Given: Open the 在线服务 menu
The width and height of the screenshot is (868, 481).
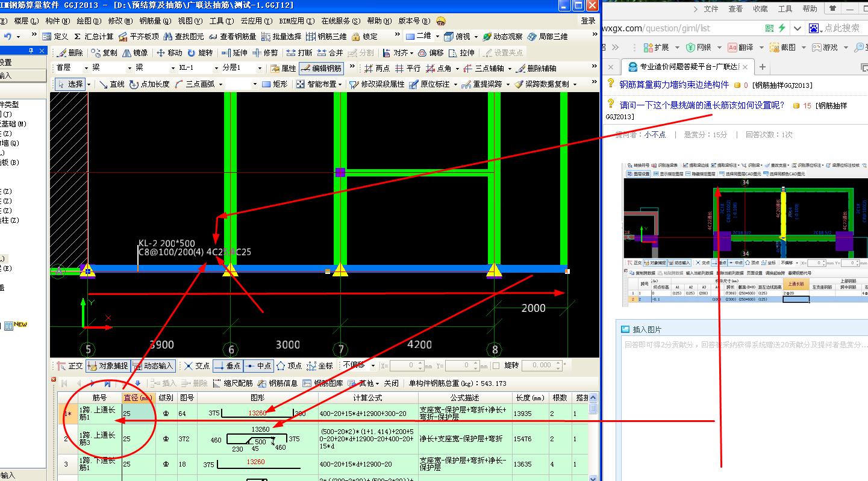Looking at the screenshot, I should tap(340, 21).
